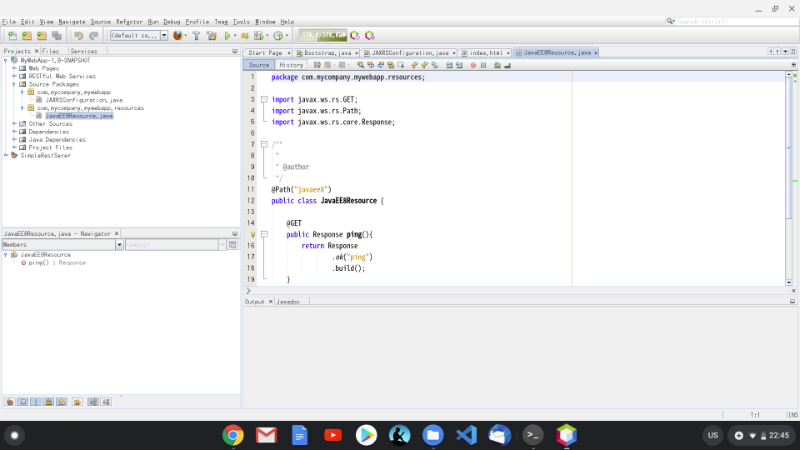Expand the Dependencies node in Projects
The height and width of the screenshot is (450, 800).
14,131
